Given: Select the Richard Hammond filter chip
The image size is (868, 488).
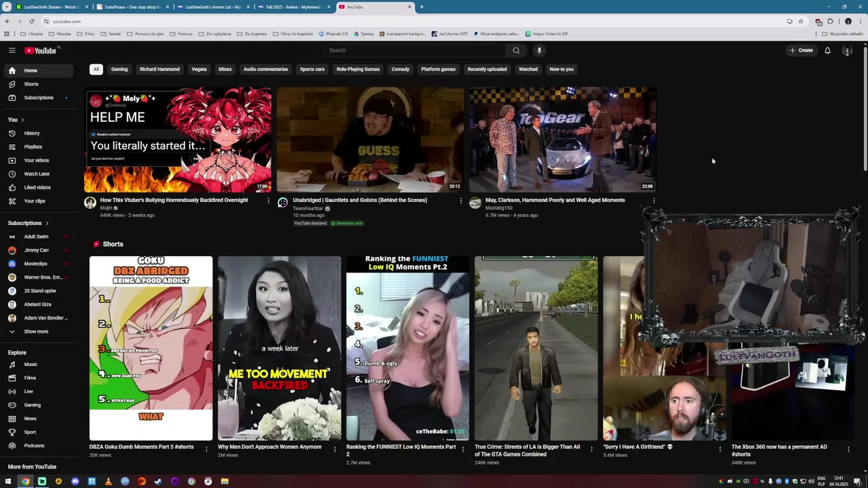Looking at the screenshot, I should coord(159,69).
